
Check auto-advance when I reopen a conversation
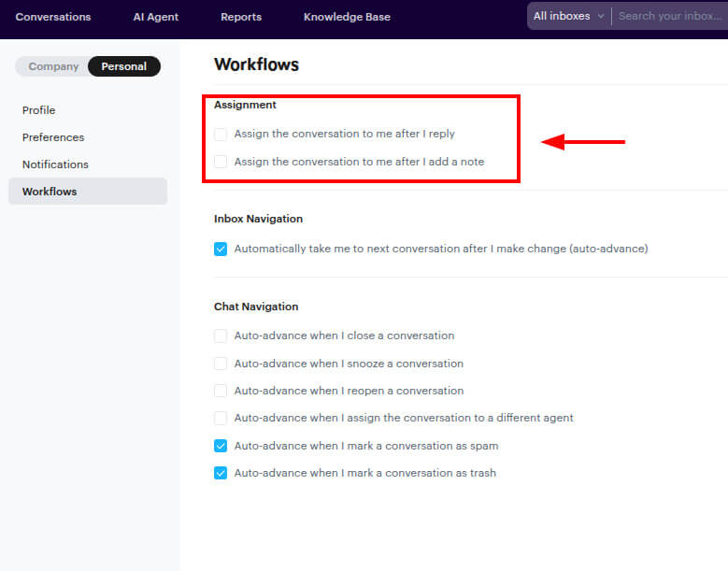coord(221,391)
